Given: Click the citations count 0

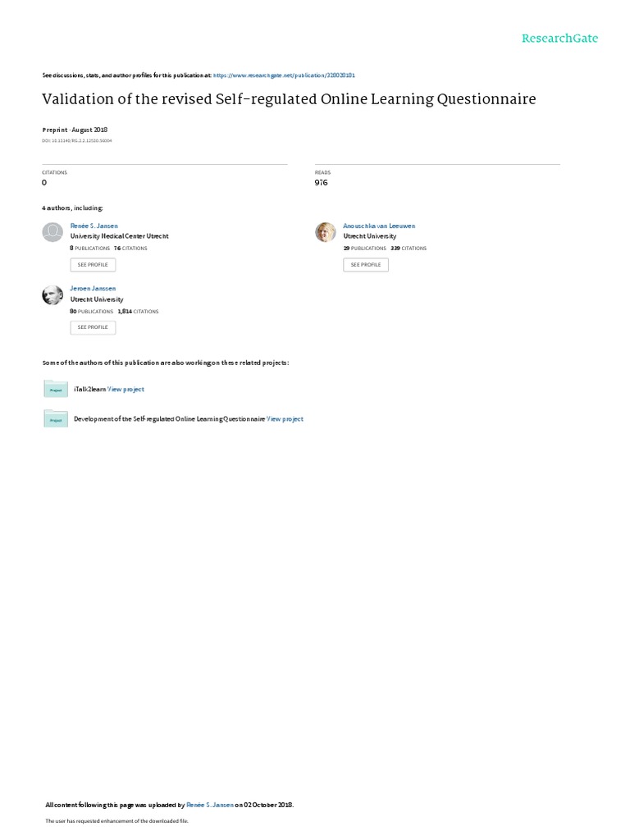Looking at the screenshot, I should (44, 183).
